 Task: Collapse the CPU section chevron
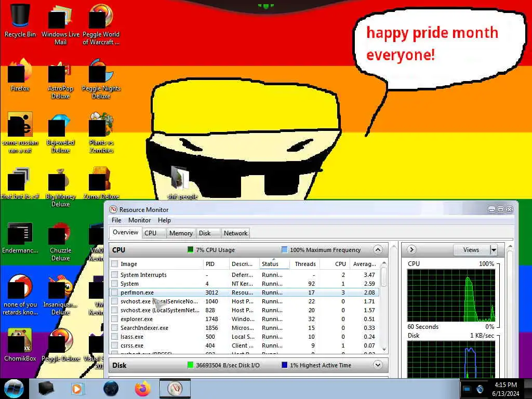(378, 250)
